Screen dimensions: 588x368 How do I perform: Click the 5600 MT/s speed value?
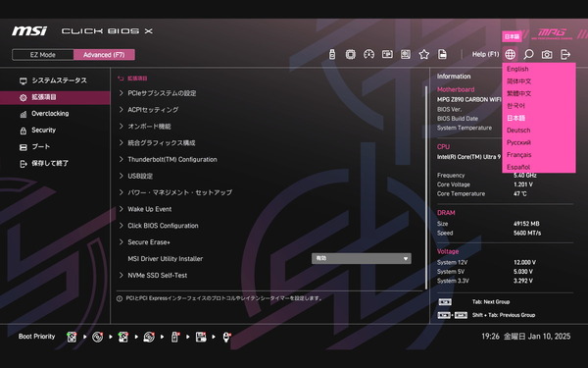tap(527, 234)
